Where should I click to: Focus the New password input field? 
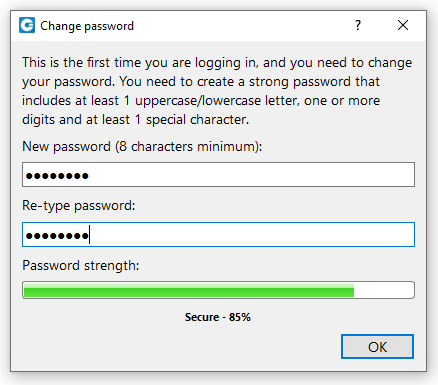(x=218, y=175)
